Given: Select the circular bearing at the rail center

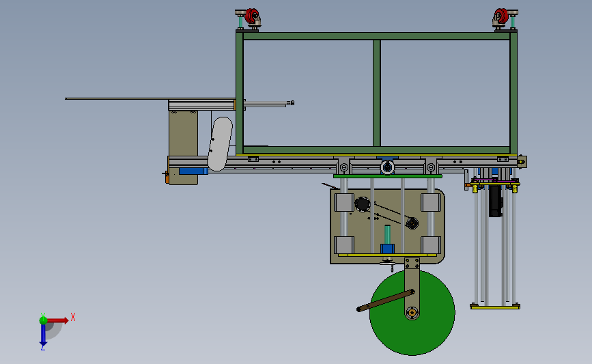Looking at the screenshot, I should (x=387, y=167).
